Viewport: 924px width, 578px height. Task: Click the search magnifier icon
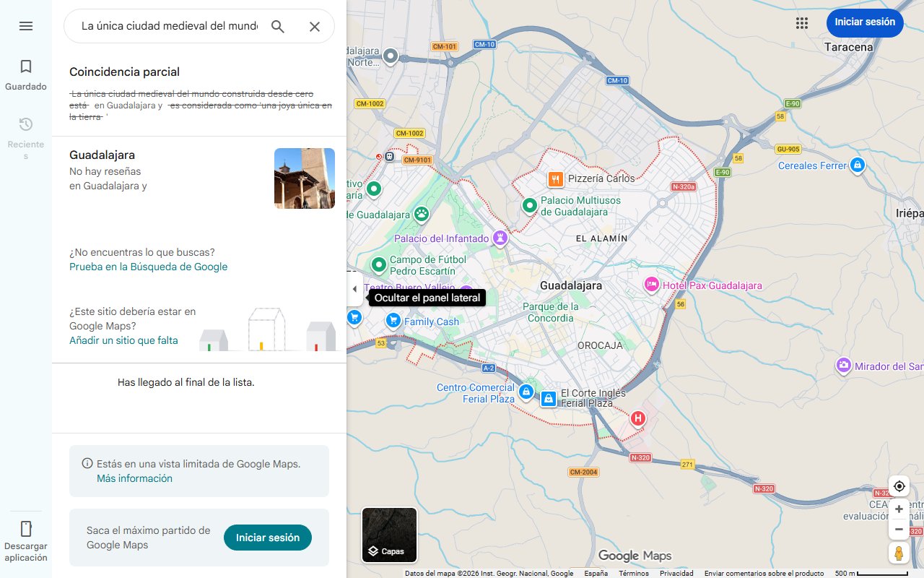[278, 27]
